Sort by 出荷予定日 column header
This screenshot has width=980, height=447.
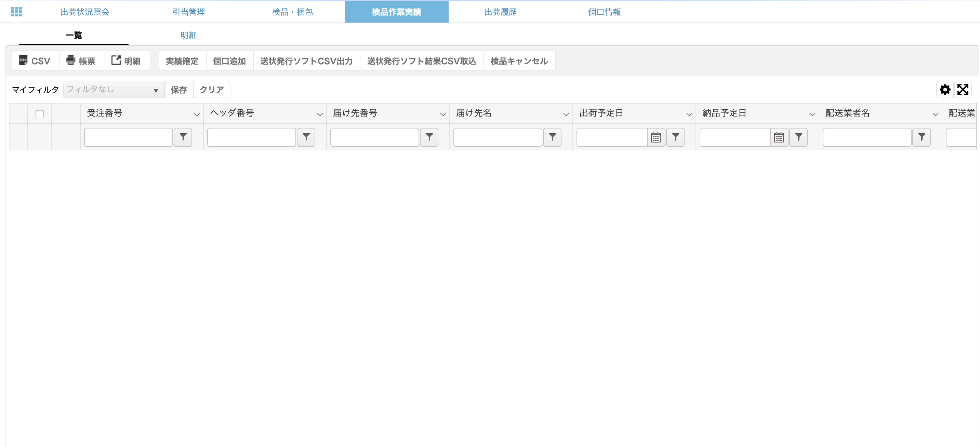(601, 113)
